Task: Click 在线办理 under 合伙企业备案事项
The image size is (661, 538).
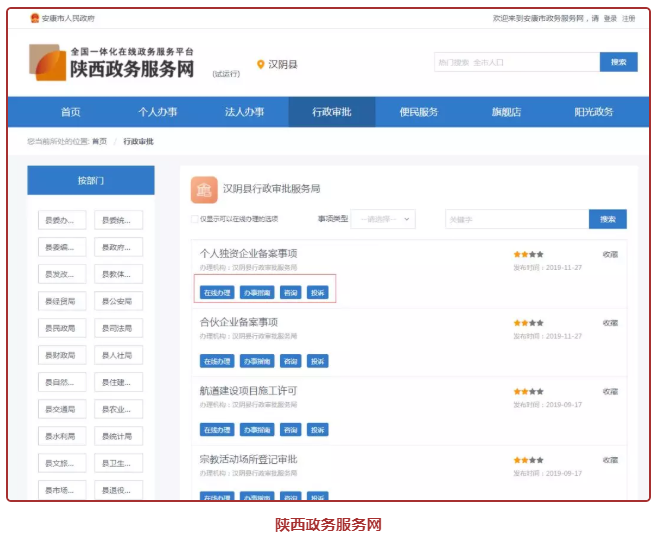Action: point(217,361)
